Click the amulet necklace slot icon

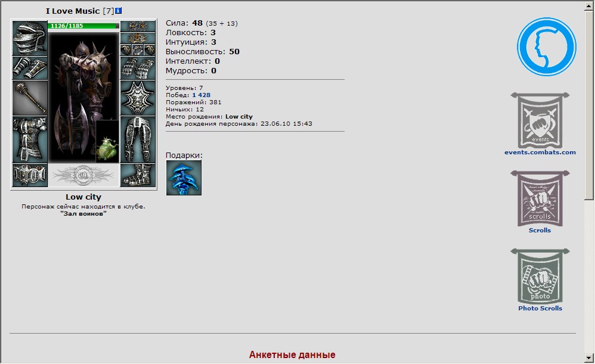click(x=138, y=38)
